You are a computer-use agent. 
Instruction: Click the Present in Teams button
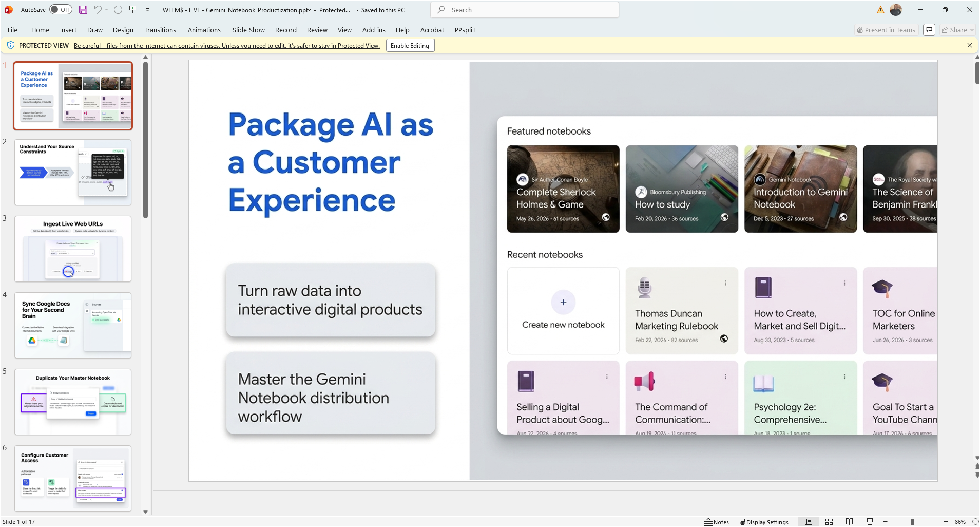(x=886, y=30)
